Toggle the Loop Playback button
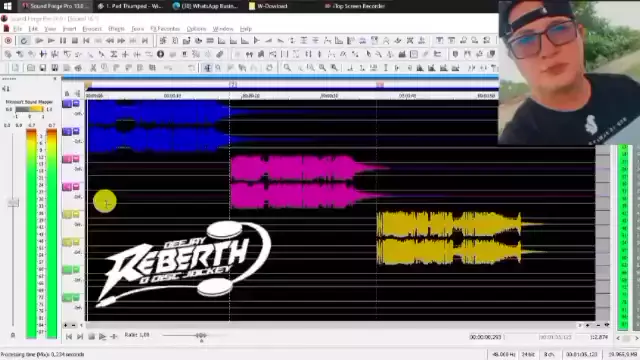The image size is (640, 360). [24, 40]
